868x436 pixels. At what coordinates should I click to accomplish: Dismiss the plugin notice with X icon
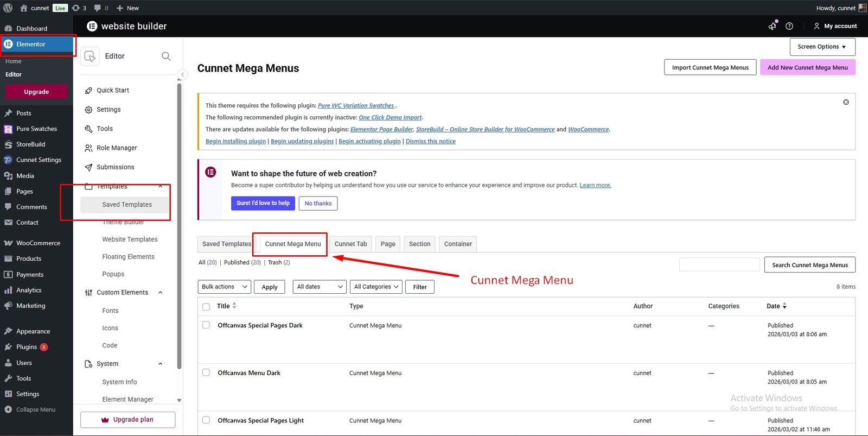coord(846,102)
